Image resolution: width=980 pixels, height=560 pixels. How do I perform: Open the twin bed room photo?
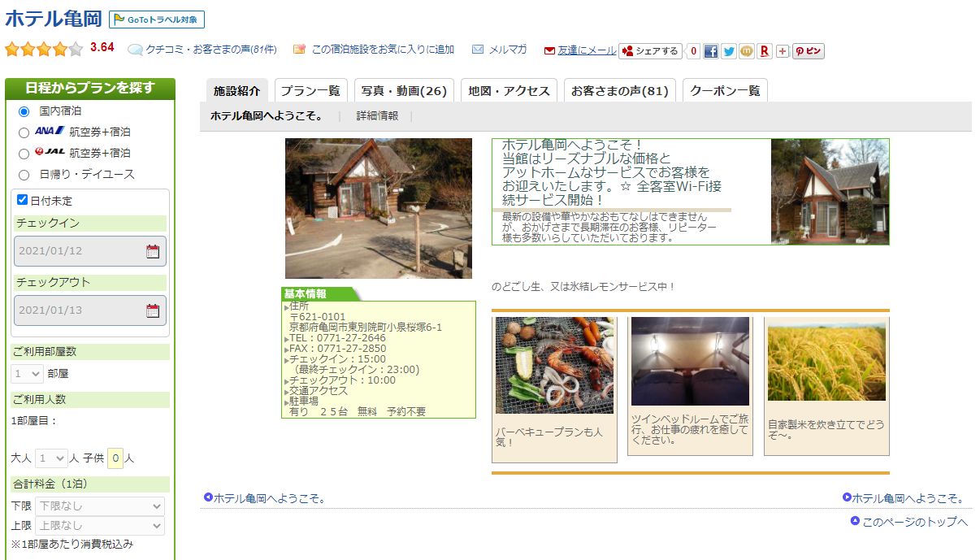pos(691,361)
